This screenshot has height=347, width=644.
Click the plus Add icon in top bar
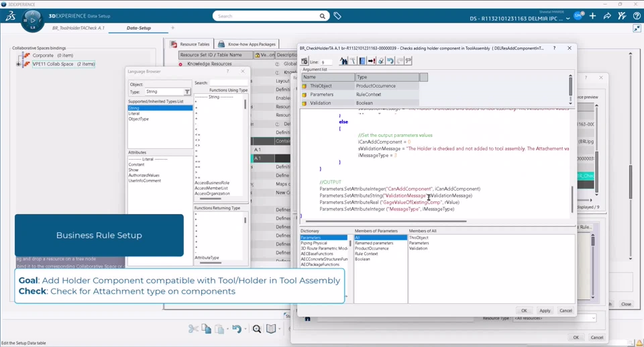tap(593, 15)
